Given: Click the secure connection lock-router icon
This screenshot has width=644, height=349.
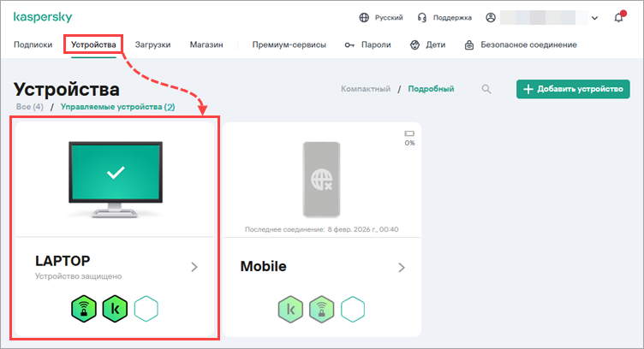Looking at the screenshot, I should click(469, 45).
